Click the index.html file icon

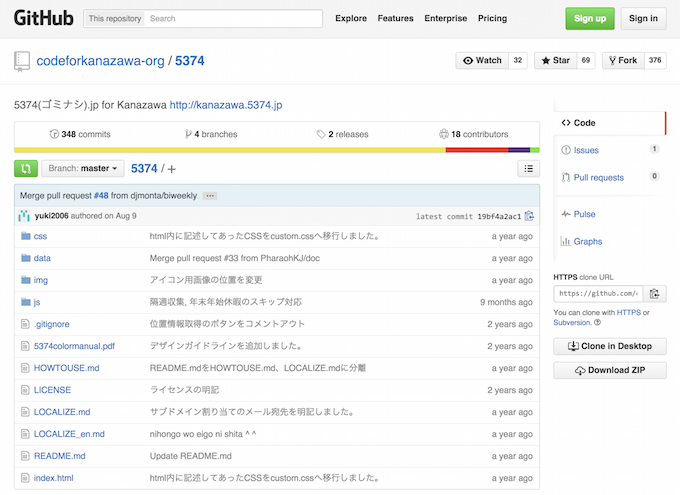click(25, 478)
